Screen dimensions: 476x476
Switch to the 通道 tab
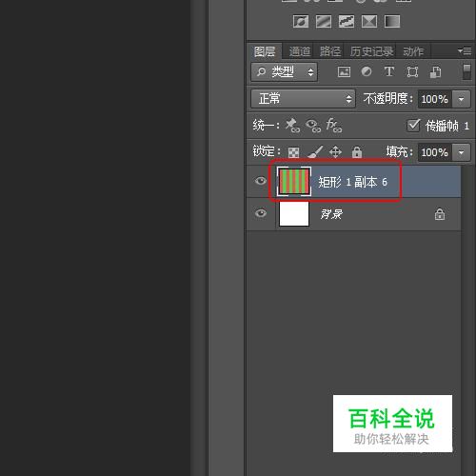pos(299,51)
